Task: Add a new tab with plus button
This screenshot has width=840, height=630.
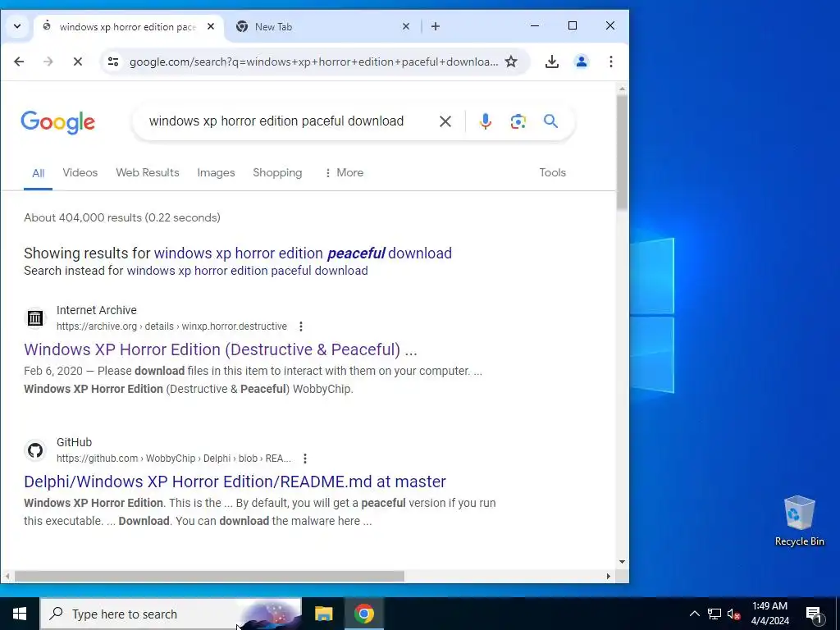Action: coord(436,26)
